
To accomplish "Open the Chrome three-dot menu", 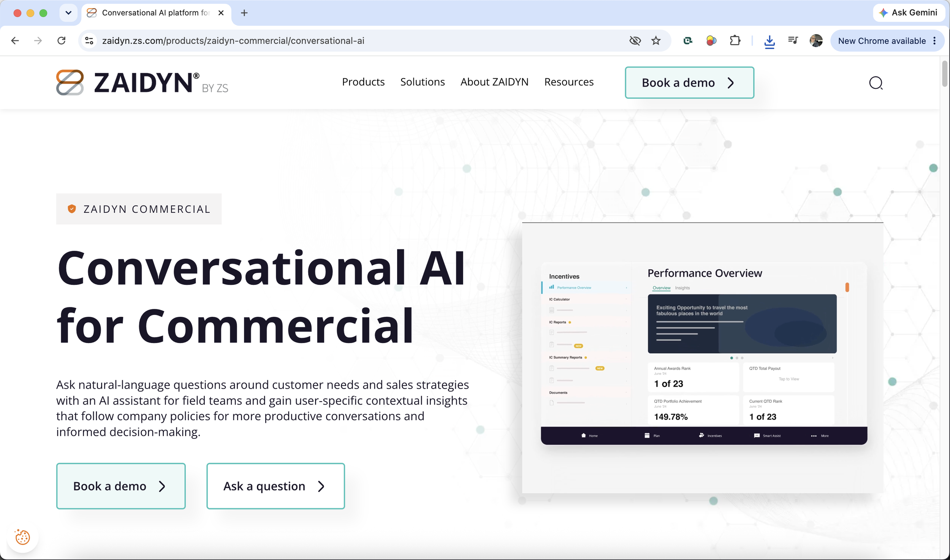I will point(935,41).
